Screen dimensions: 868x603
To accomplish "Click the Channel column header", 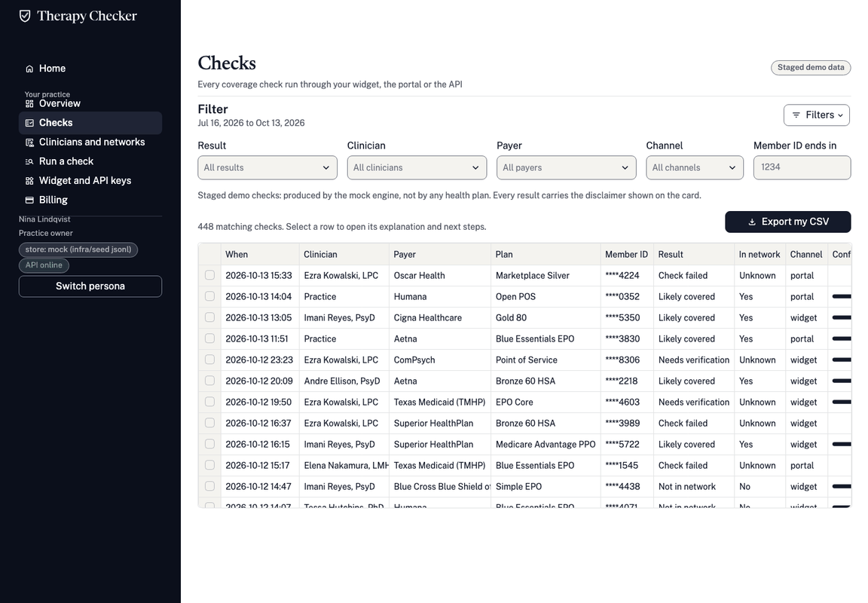I will (806, 255).
